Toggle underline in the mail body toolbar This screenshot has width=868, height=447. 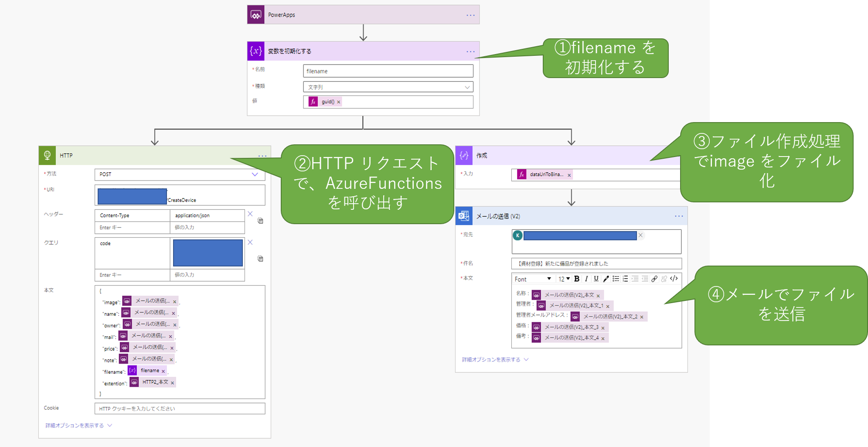(596, 279)
